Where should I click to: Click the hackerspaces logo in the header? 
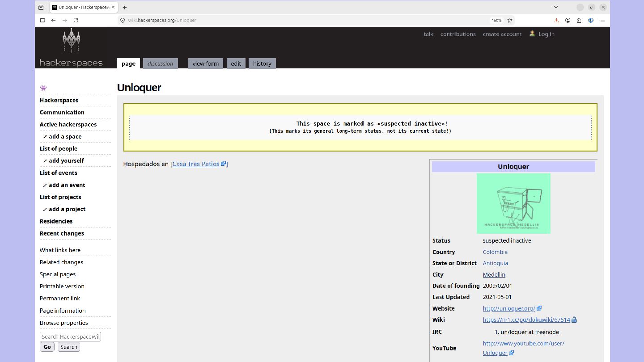pos(71,48)
